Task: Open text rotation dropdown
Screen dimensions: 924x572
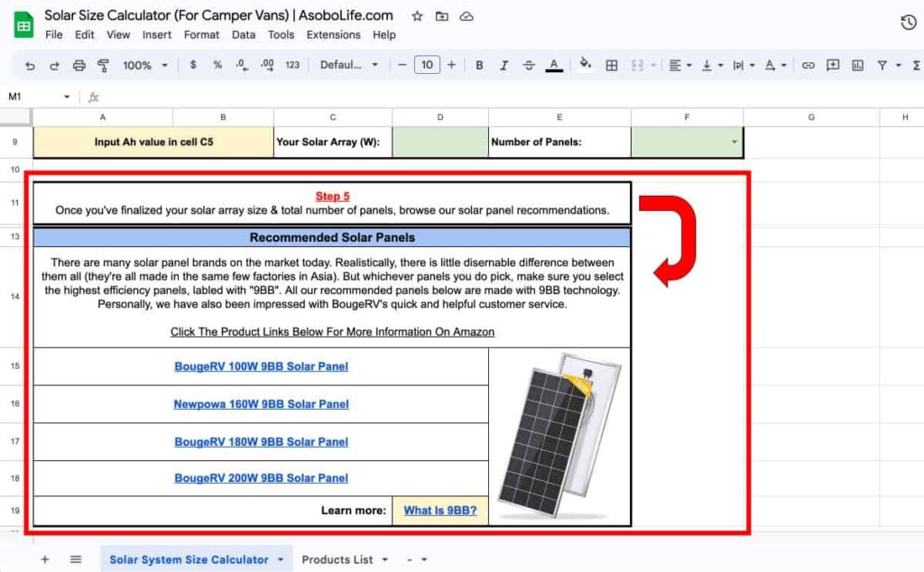Action: click(775, 65)
